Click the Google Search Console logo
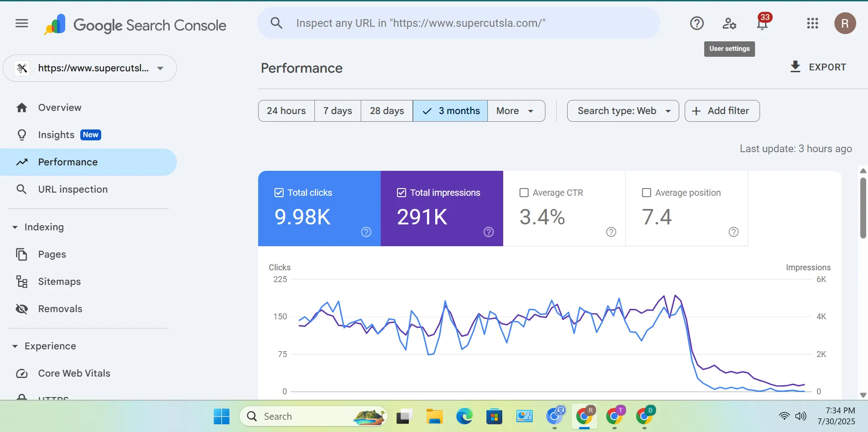 [x=135, y=25]
